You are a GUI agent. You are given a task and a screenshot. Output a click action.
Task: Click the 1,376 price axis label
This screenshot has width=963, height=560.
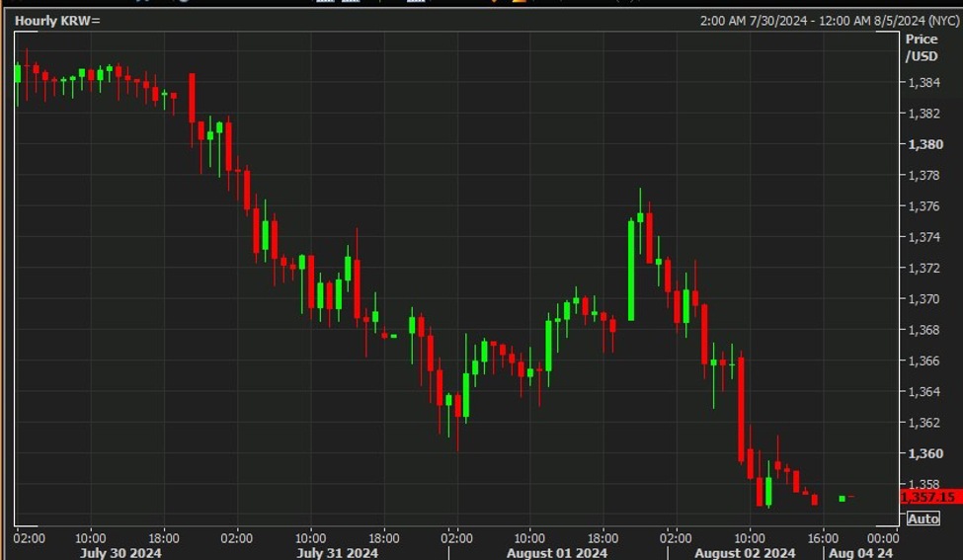tap(924, 205)
